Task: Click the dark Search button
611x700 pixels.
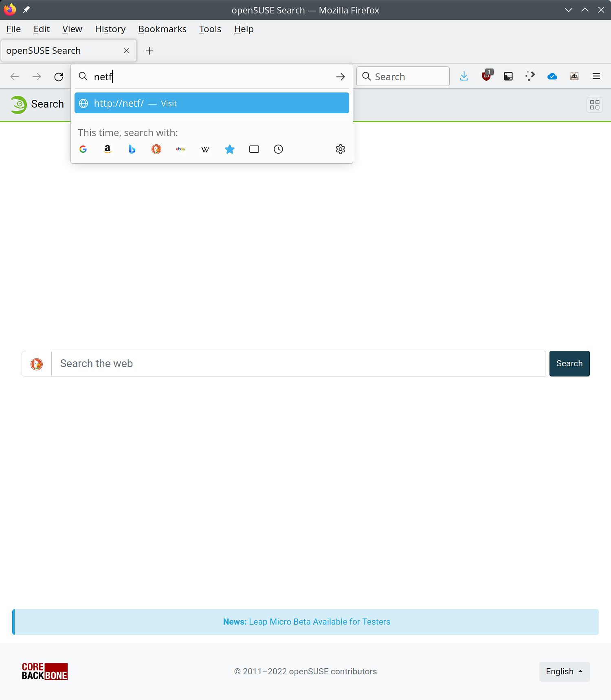Action: [569, 363]
